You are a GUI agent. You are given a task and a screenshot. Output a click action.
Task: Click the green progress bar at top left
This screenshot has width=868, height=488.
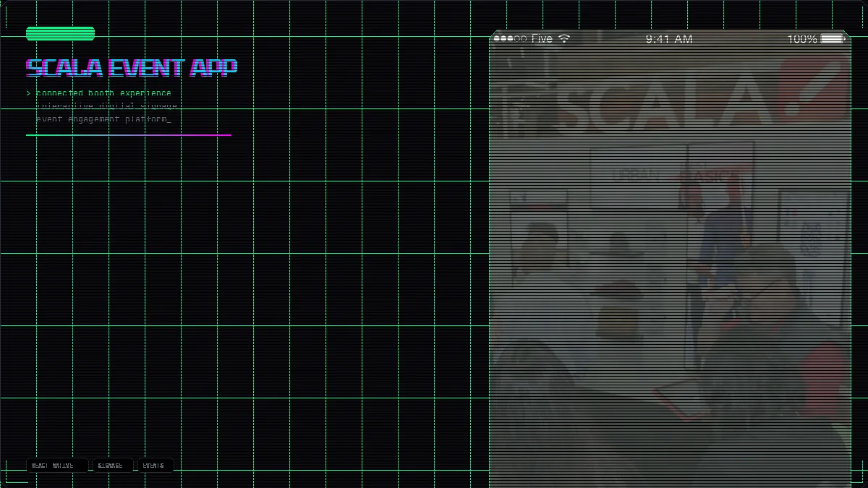60,33
